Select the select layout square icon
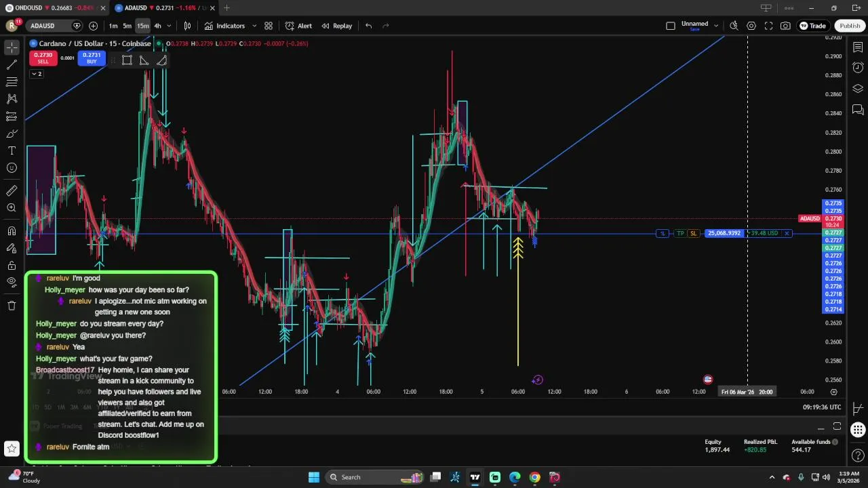Screen dimensions: 868x488 click(671, 26)
